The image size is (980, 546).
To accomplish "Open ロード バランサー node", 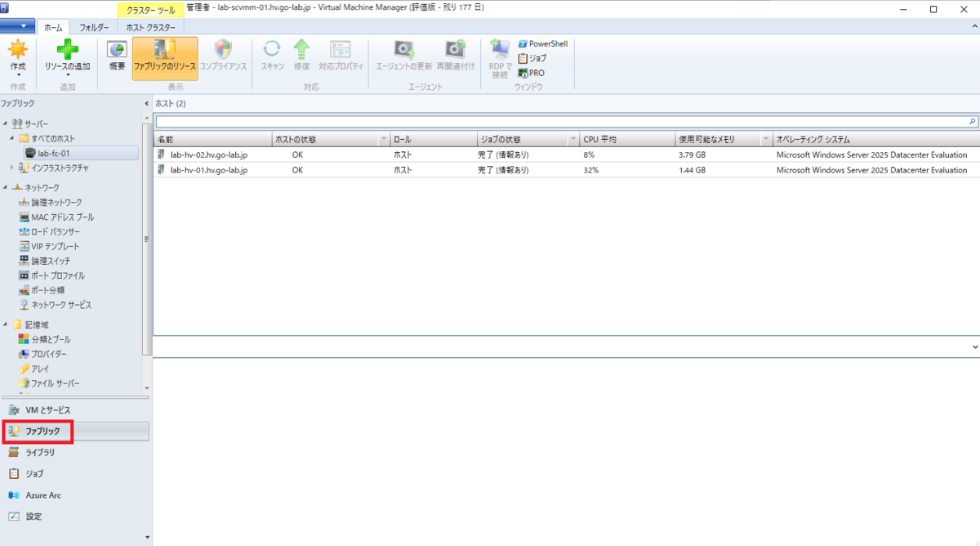I will click(x=51, y=231).
